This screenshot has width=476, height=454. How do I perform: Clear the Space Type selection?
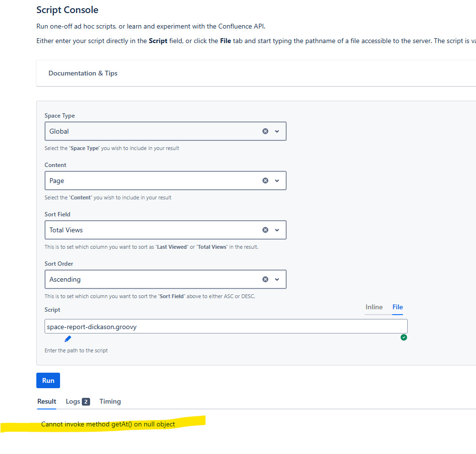(265, 131)
